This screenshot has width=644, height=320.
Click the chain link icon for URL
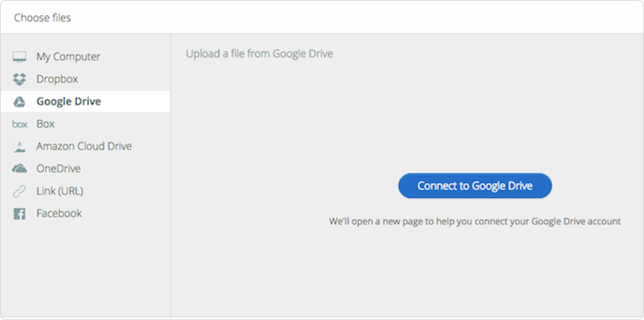[x=19, y=191]
